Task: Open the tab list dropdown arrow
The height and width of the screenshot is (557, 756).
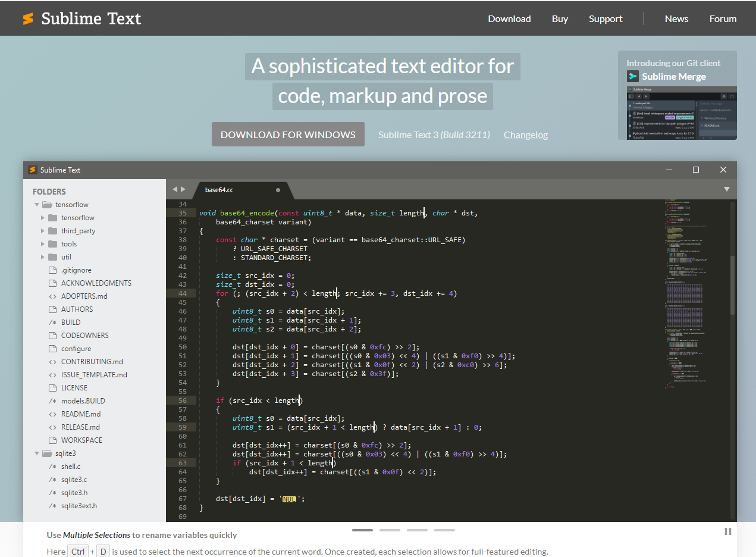Action: [727, 189]
